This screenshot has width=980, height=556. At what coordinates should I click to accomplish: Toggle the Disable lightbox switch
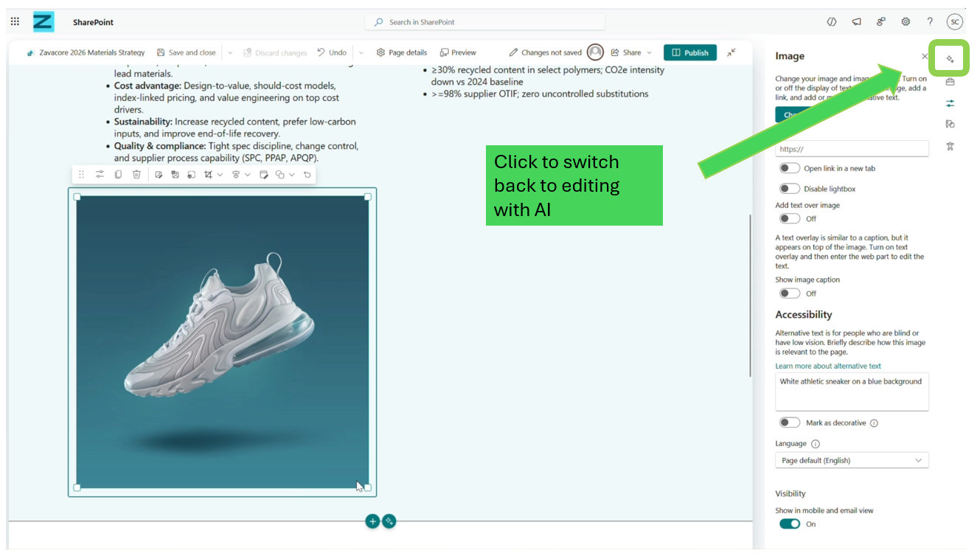coord(790,189)
